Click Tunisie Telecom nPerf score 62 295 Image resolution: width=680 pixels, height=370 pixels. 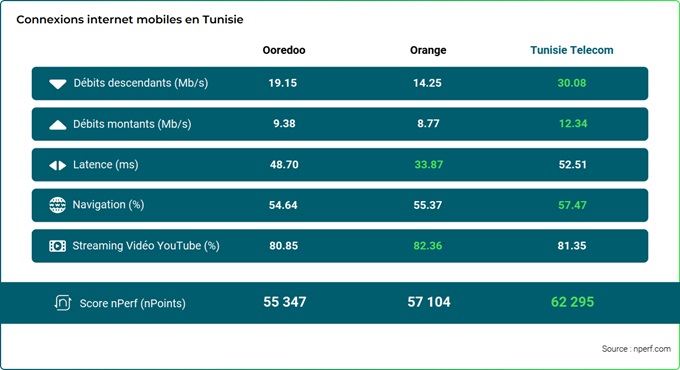pos(572,302)
